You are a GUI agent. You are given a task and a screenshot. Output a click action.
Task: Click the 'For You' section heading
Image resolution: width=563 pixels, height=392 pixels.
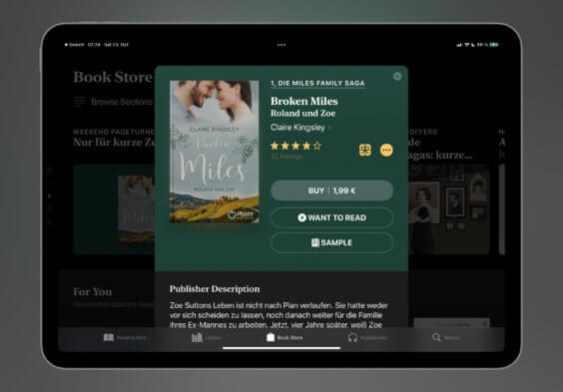(x=92, y=292)
